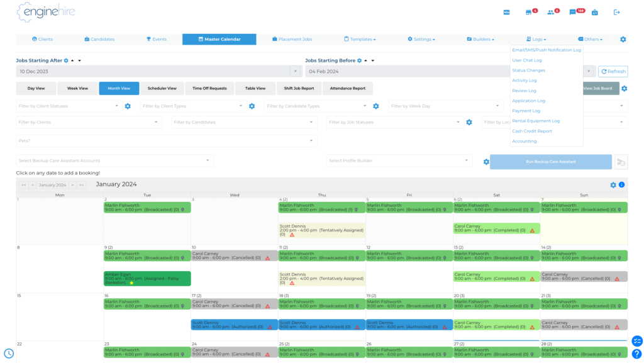This screenshot has width=644, height=363.
Task: Open the briefcase icon in the top bar
Action: pyautogui.click(x=594, y=12)
